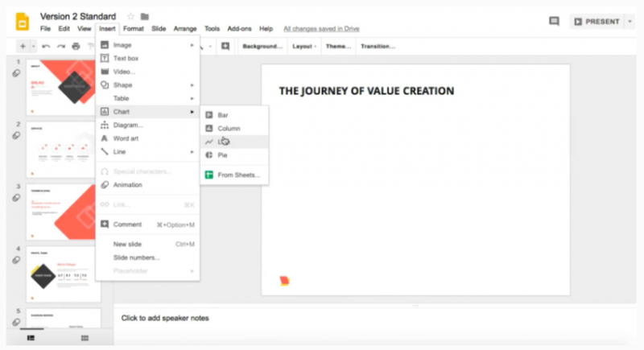644x350 pixels.
Task: Select Pie from the Chart submenu
Action: click(222, 154)
